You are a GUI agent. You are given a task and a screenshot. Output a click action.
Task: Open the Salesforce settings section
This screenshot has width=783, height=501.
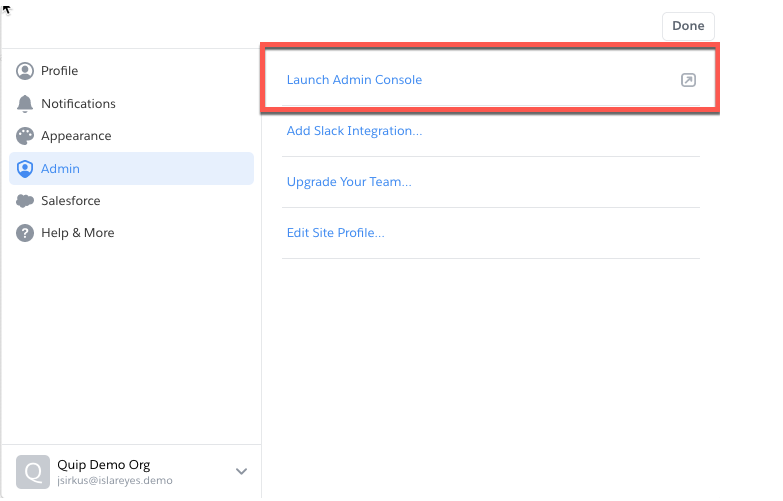(71, 201)
